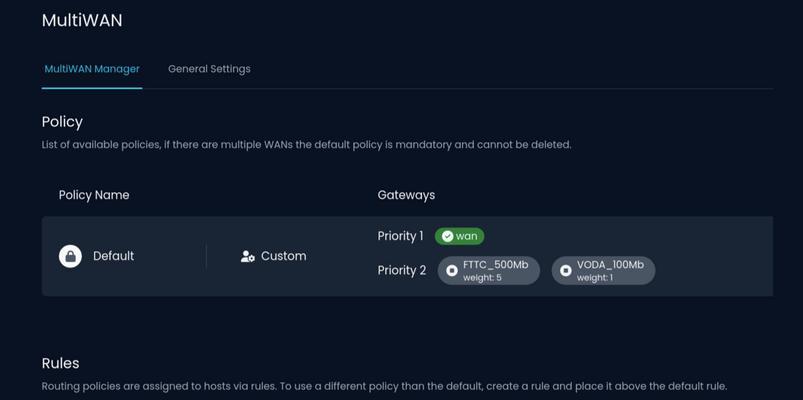Viewport: 803px width, 400px height.
Task: Click the Rules section heading
Action: coord(60,363)
